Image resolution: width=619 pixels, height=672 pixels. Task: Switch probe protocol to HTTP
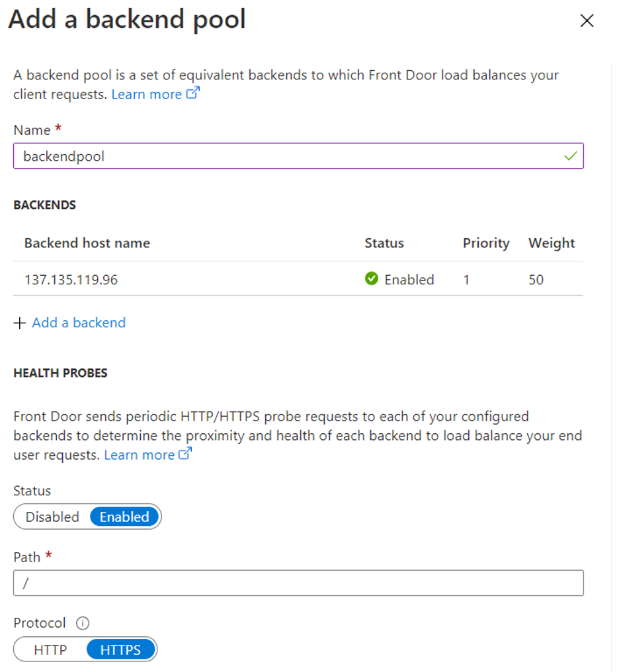50,650
